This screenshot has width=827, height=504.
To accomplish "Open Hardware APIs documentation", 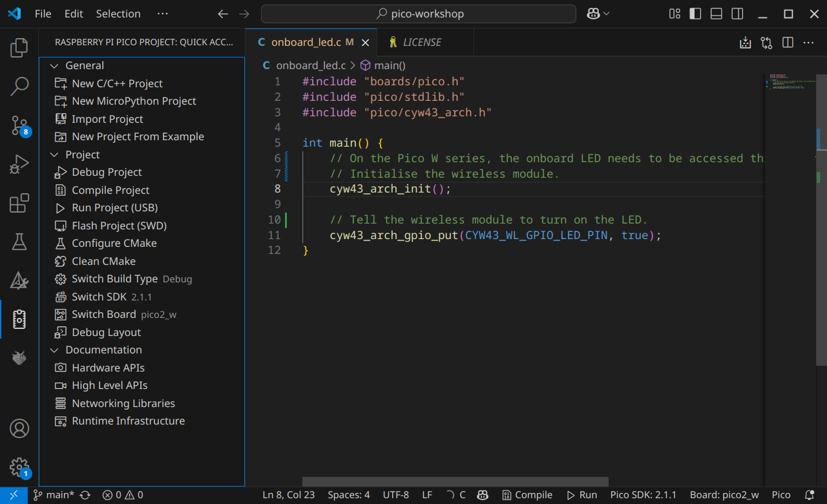I will 141,368.
